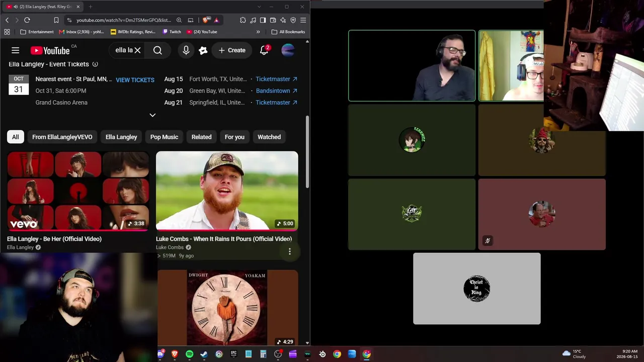Reload the current browser page
644x362 pixels.
27,20
